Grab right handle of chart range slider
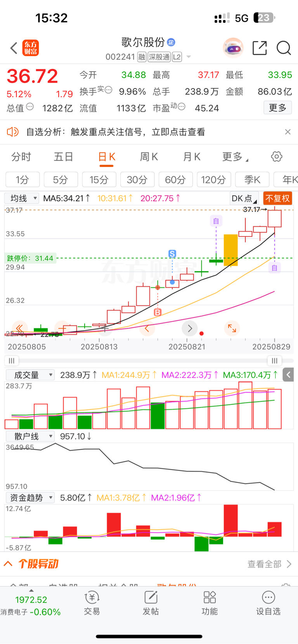This screenshot has width=298, height=644. [274, 361]
